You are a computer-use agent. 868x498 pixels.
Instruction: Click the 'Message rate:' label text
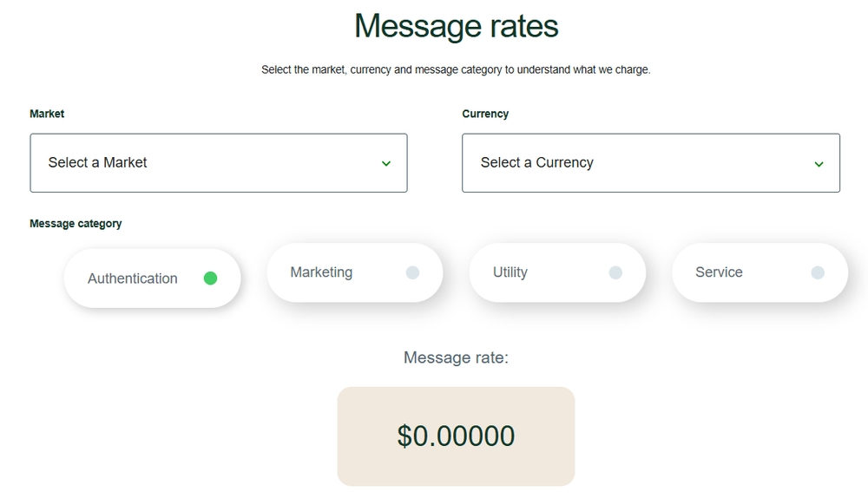[x=456, y=357]
